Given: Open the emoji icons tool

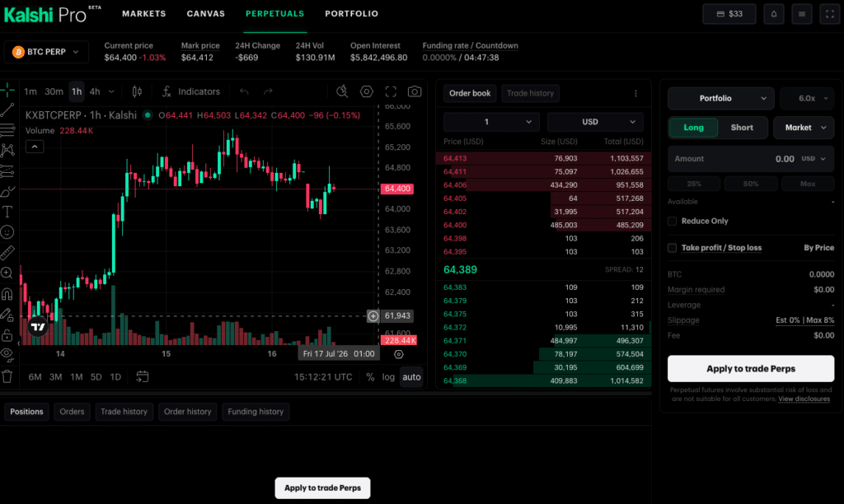Looking at the screenshot, I should coord(7,232).
